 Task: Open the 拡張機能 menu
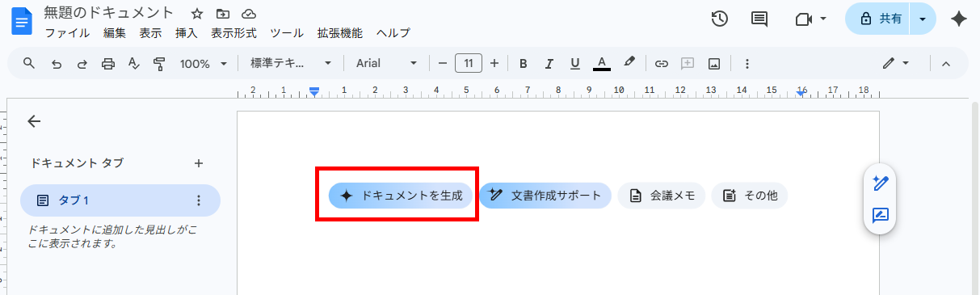coord(340,33)
